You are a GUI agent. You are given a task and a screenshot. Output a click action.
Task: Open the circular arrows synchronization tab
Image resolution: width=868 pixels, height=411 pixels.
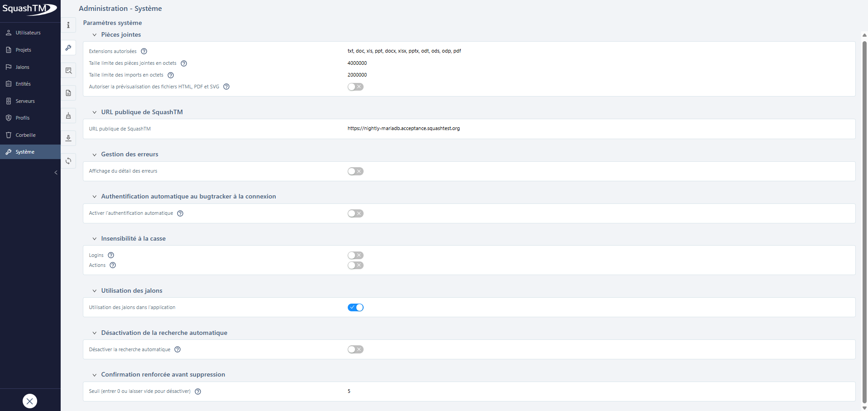coord(68,161)
